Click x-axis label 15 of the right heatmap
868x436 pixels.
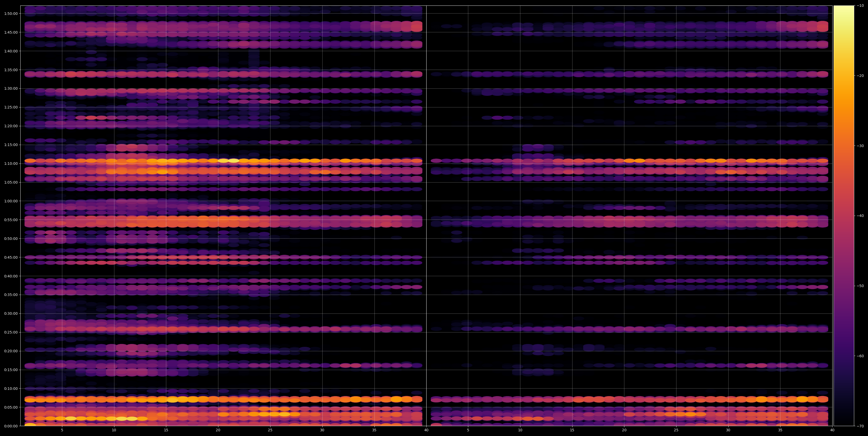(x=572, y=430)
